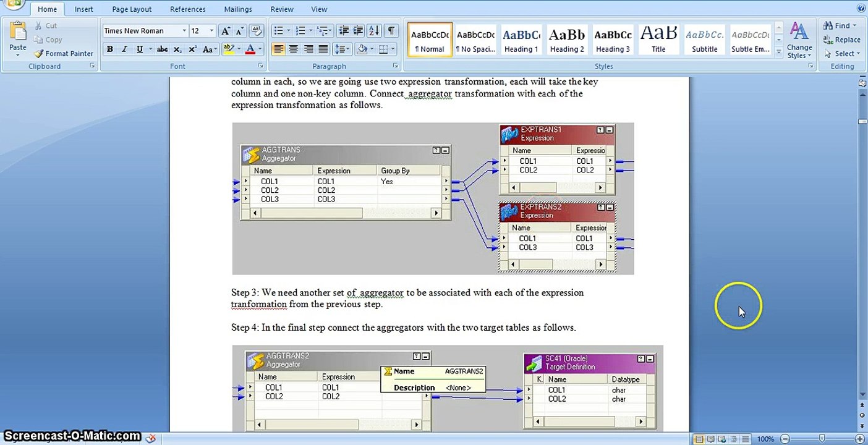Click the Decrease Indent icon

344,31
